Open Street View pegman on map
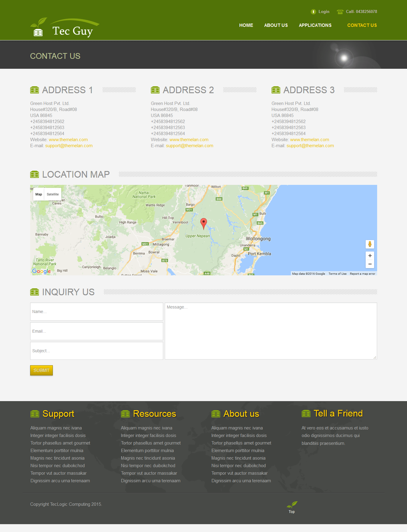The image size is (407, 532). [x=370, y=244]
